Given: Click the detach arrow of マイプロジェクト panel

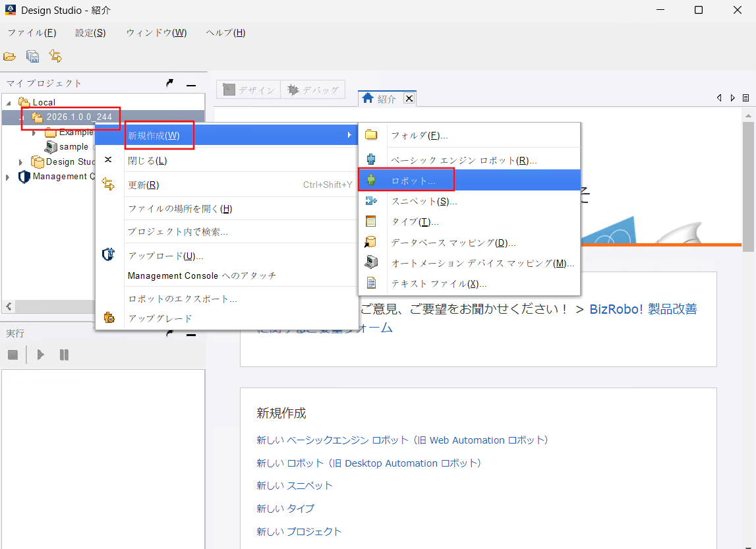Looking at the screenshot, I should coord(169,84).
